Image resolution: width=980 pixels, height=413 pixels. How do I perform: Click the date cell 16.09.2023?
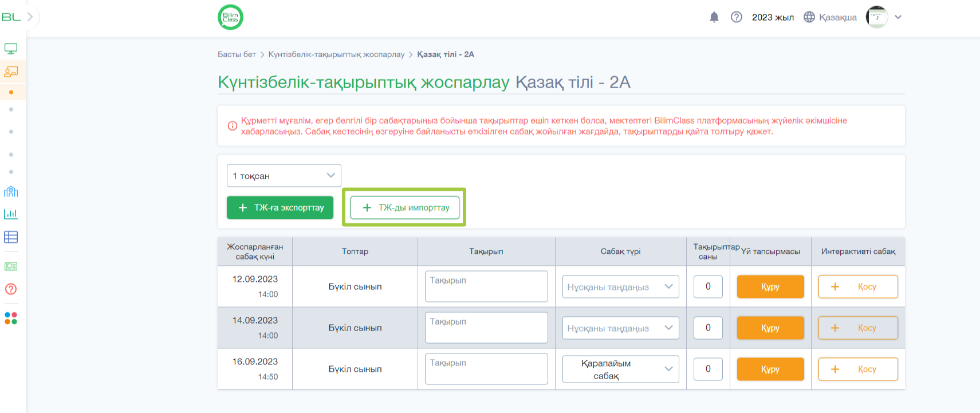255,369
